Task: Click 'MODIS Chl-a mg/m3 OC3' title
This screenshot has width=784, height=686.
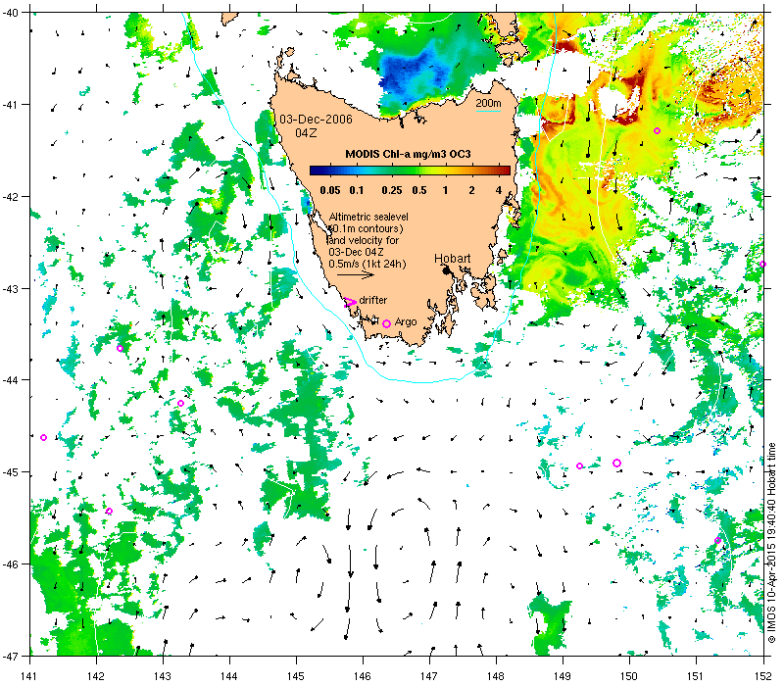Action: point(408,154)
